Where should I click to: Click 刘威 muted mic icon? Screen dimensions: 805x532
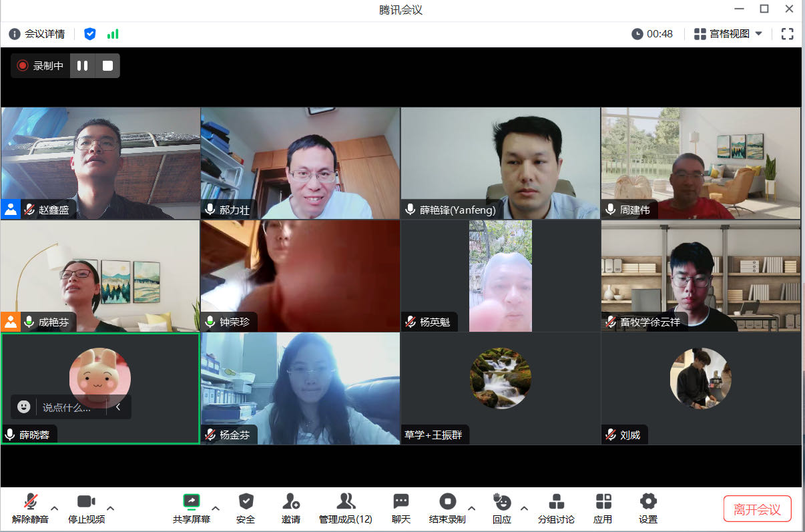(x=611, y=435)
